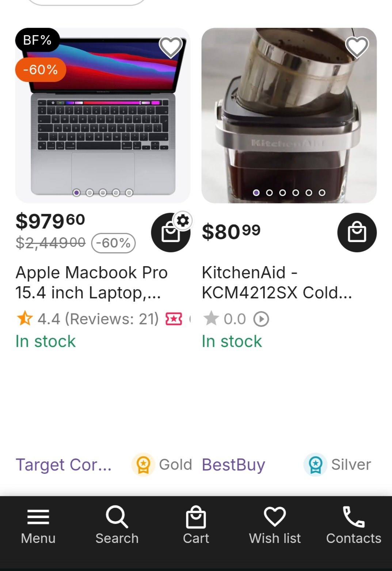This screenshot has width=392, height=571.
Task: Show second MacBook image via dot
Action: click(x=90, y=193)
